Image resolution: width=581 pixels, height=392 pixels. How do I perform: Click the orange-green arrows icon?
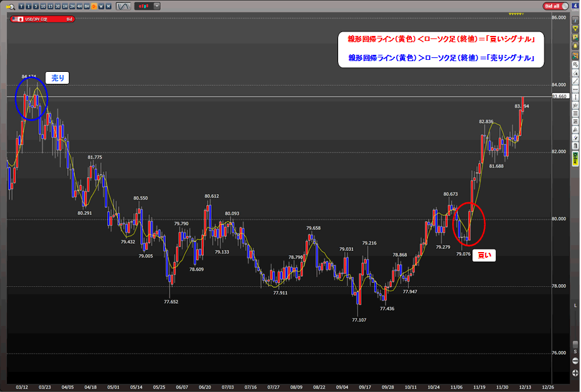point(576,56)
